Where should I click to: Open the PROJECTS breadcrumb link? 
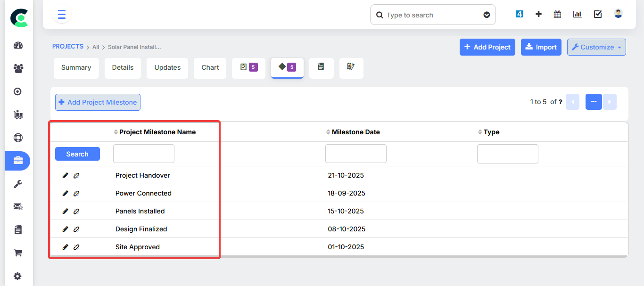pyautogui.click(x=67, y=46)
